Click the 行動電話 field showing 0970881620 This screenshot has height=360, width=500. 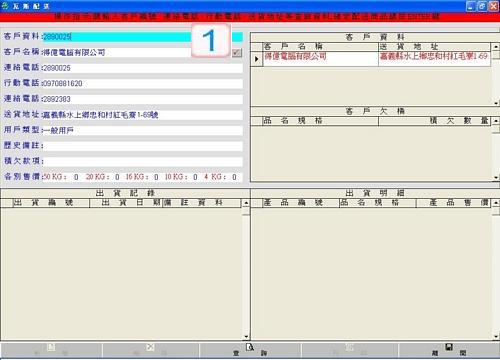click(x=143, y=83)
